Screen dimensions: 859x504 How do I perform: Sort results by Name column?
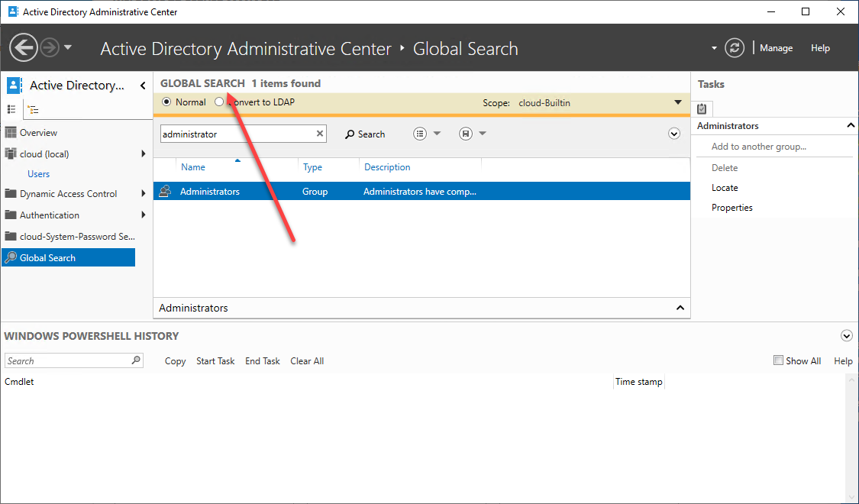click(x=193, y=167)
